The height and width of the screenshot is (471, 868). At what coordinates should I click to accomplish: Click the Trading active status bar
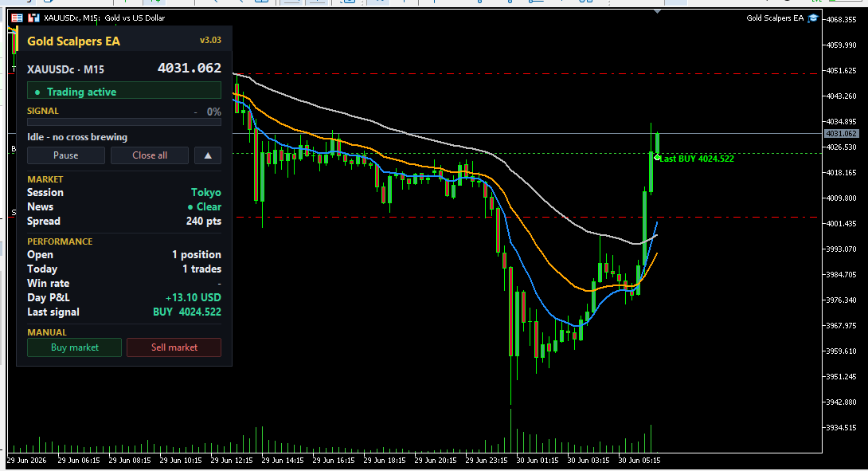[124, 92]
